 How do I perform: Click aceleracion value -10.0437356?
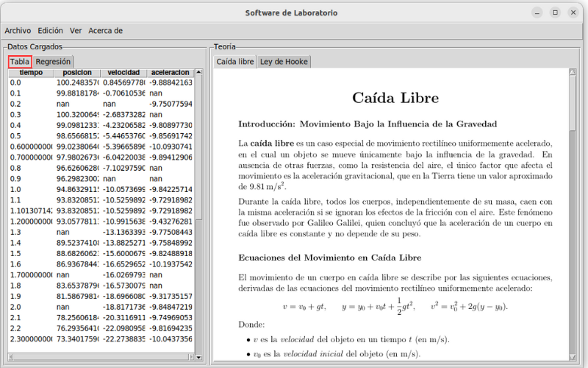coord(171,339)
